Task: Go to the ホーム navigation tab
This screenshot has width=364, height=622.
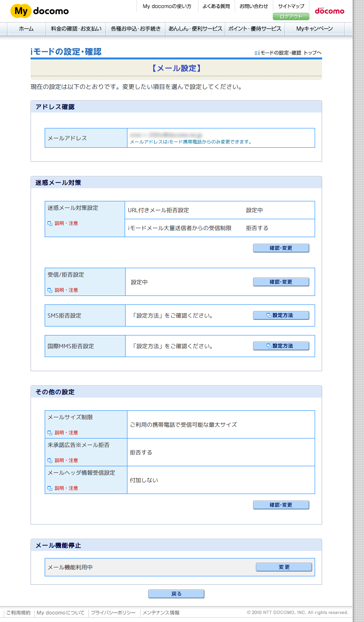Action: click(26, 29)
